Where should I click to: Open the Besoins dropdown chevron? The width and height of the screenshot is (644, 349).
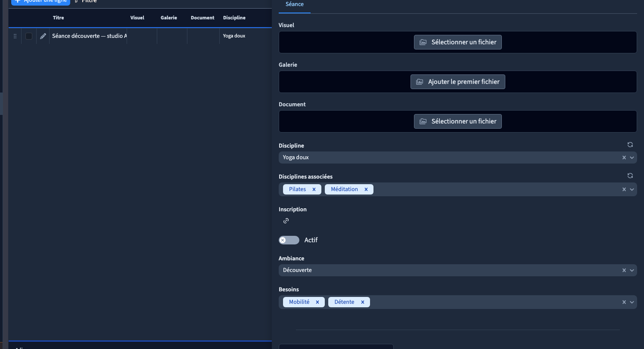pos(632,302)
